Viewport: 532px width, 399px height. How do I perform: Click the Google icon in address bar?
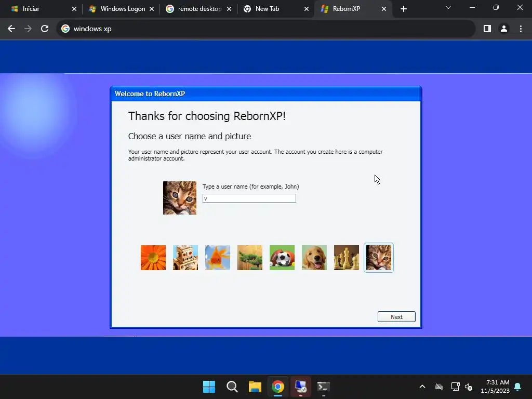65,29
